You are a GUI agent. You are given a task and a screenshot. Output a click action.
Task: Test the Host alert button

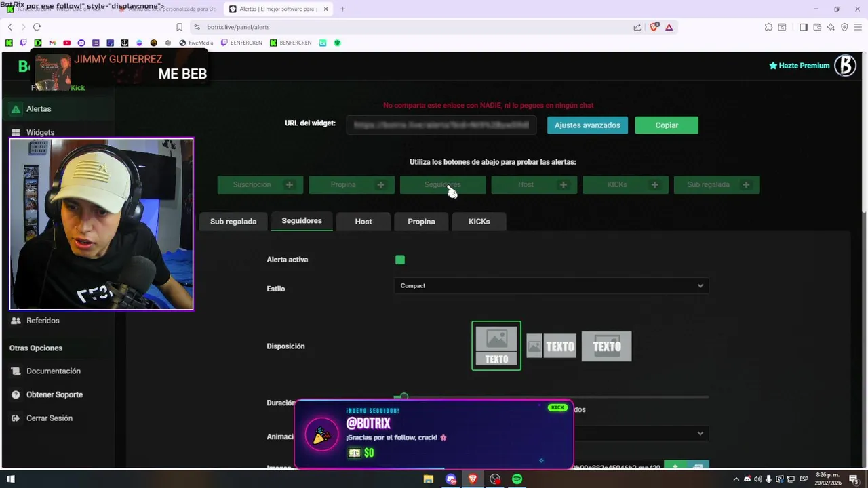point(534,184)
